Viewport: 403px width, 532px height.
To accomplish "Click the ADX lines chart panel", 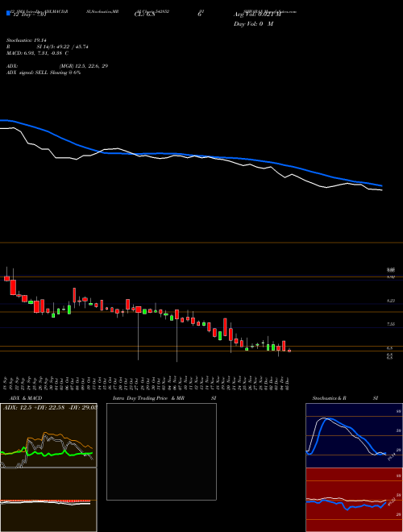I will click(x=48, y=435).
